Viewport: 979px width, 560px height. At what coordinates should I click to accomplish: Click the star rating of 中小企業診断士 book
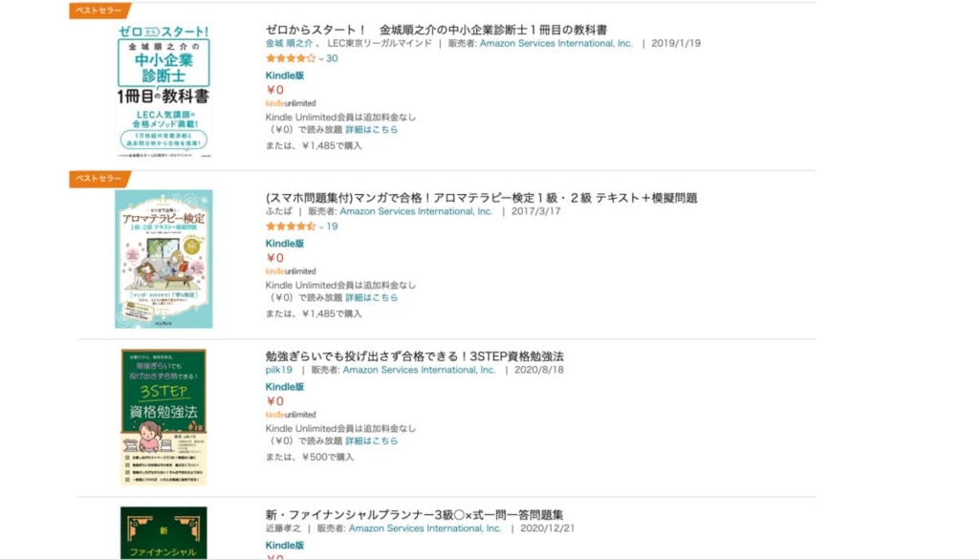point(291,58)
